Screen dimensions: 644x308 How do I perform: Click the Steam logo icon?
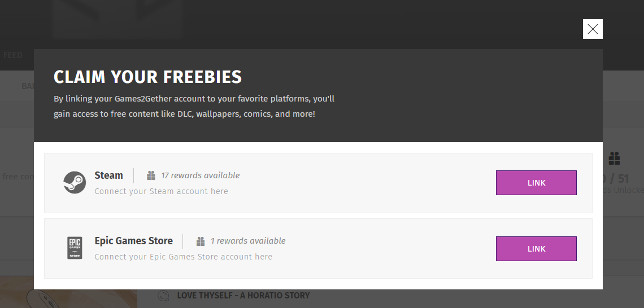coord(75,183)
